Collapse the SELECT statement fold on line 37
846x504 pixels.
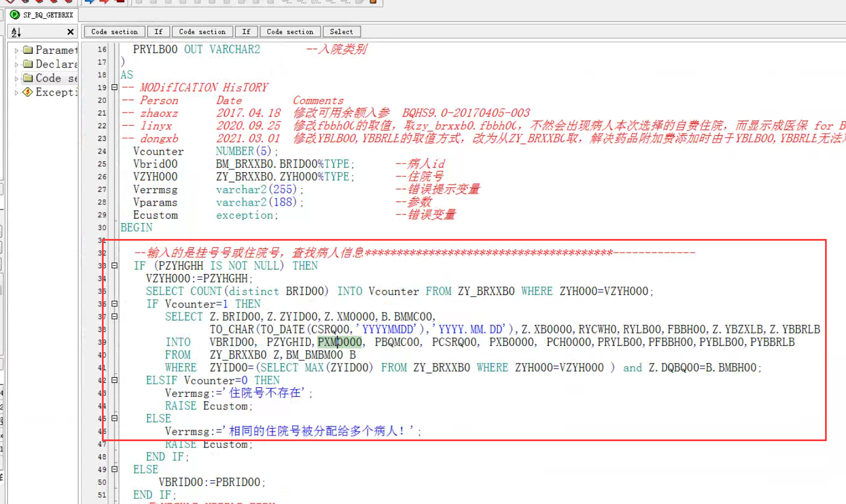[x=114, y=317]
